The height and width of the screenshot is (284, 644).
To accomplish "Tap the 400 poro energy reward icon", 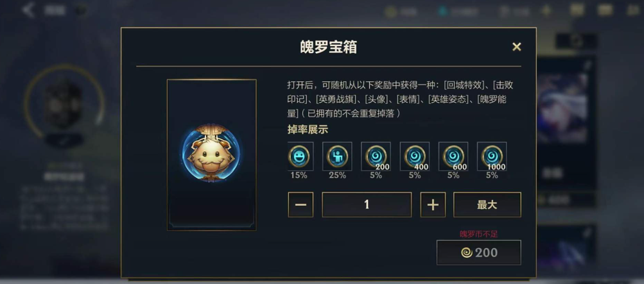I will click(x=415, y=156).
